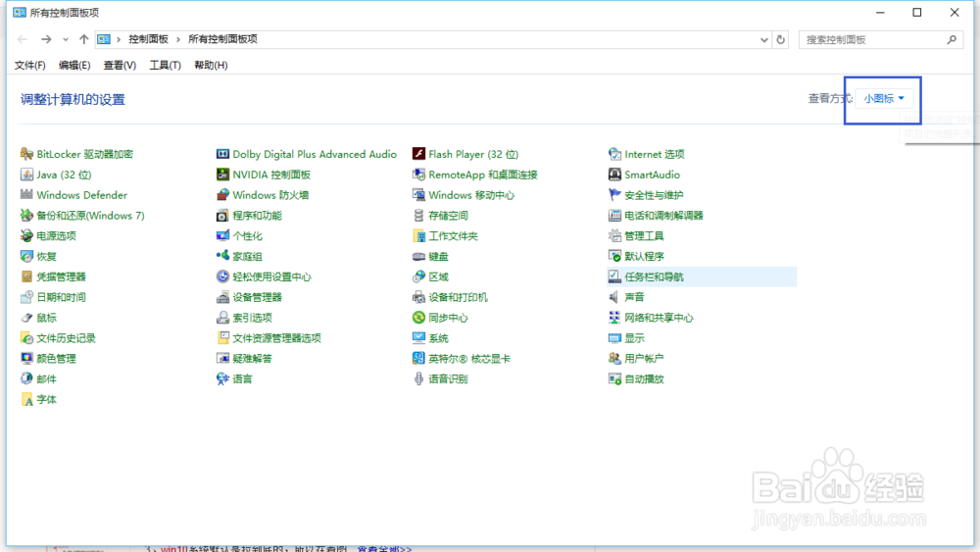Click 控制面板 breadcrumb in address bar

click(149, 39)
